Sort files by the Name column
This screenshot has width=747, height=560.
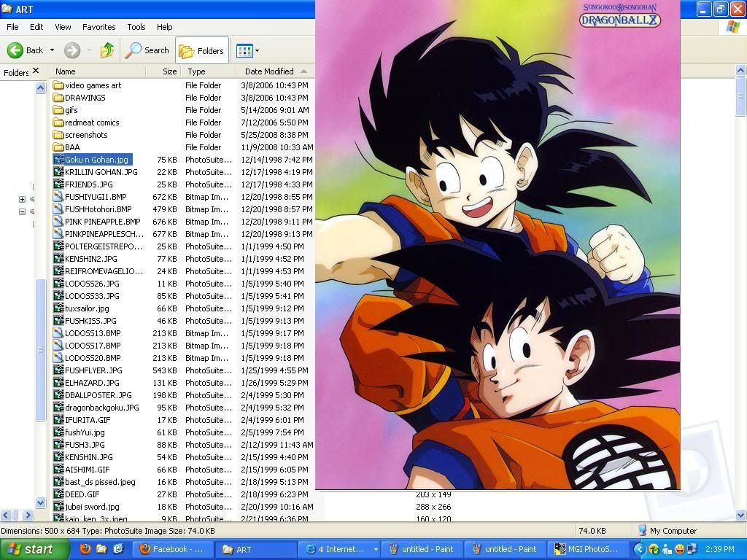[x=97, y=71]
